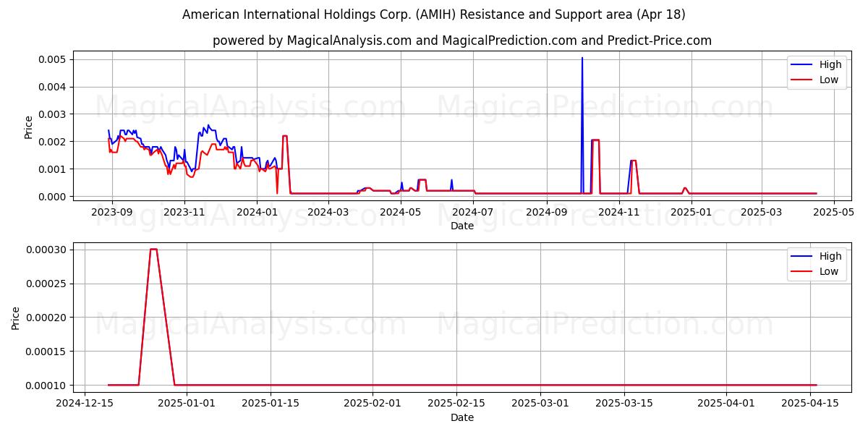Click the '2024-07' tick label

tap(475, 212)
